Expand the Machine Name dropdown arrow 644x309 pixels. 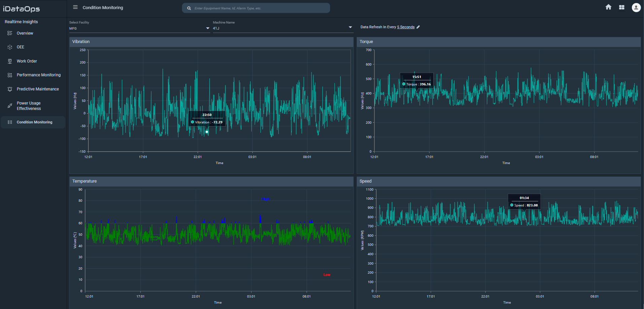coord(350,27)
